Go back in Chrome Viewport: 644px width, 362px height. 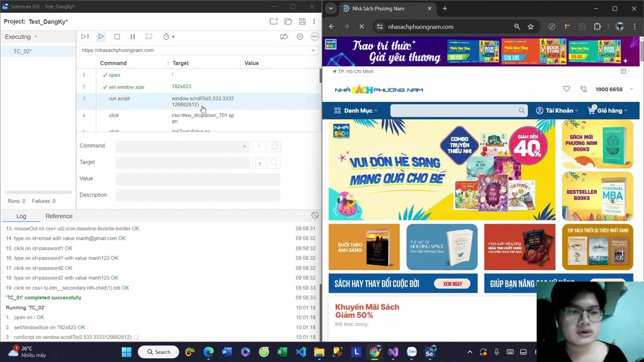[x=332, y=27]
